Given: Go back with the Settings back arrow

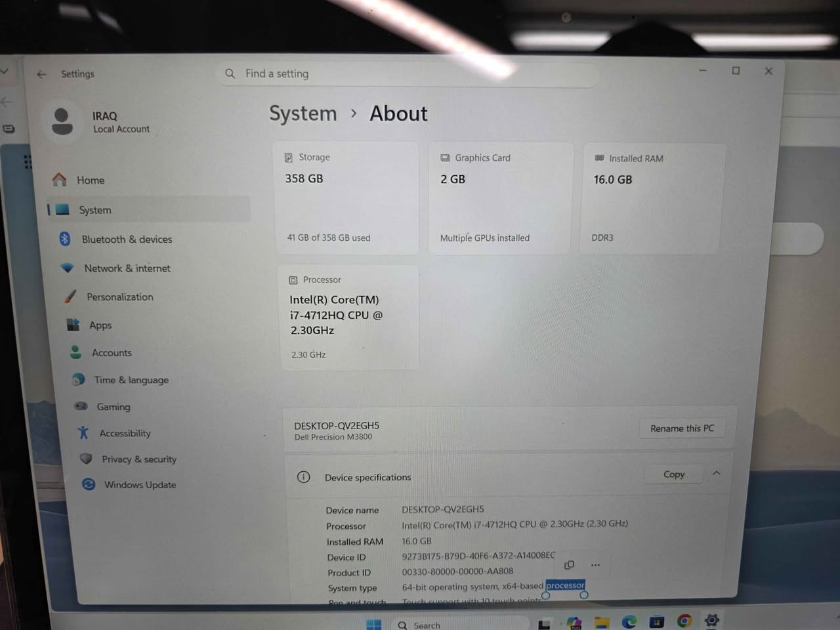Looking at the screenshot, I should [x=41, y=74].
